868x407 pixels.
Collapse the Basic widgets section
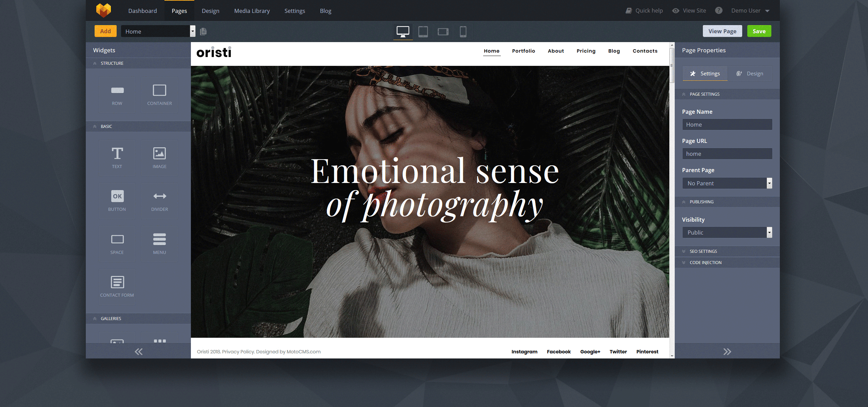tap(138, 127)
